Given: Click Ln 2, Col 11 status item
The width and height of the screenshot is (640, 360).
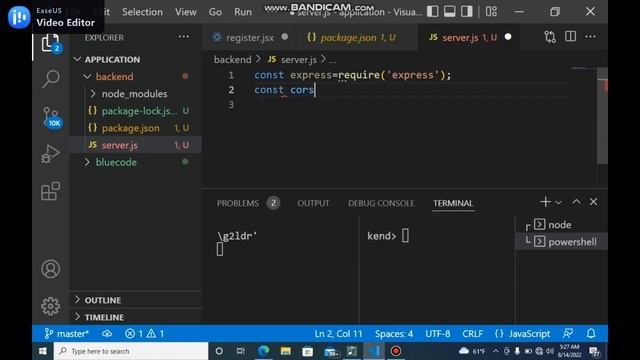Looking at the screenshot, I should click(338, 333).
